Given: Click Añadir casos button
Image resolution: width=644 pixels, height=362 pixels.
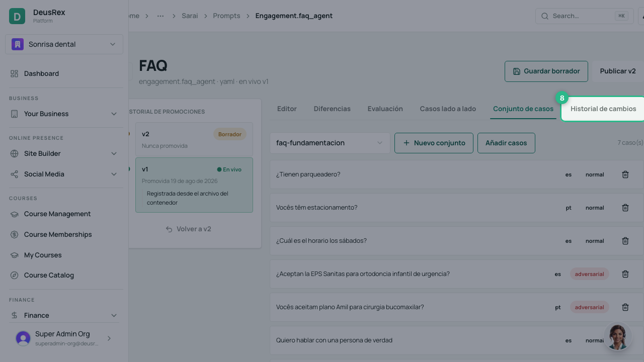Looking at the screenshot, I should pos(506,143).
